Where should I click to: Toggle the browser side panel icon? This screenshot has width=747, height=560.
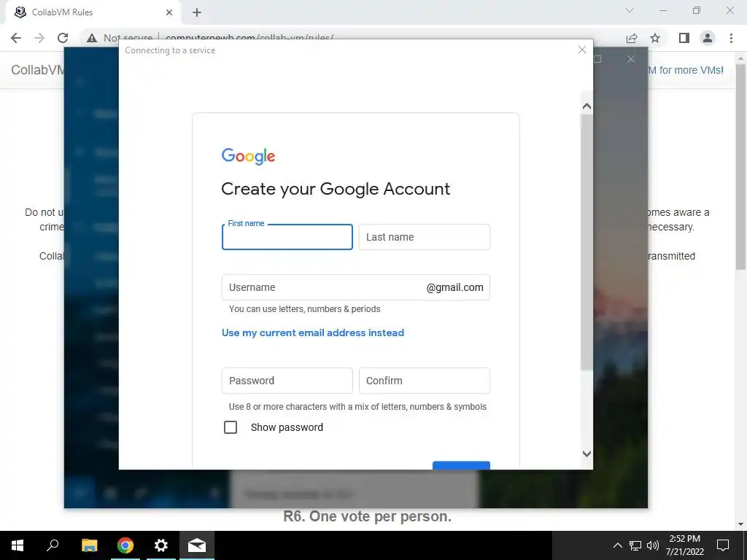click(684, 38)
